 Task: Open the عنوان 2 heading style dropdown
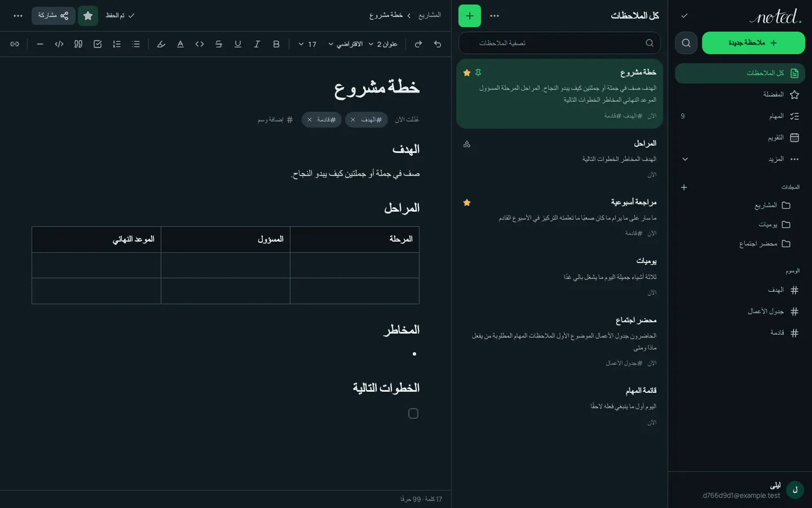coord(383,44)
